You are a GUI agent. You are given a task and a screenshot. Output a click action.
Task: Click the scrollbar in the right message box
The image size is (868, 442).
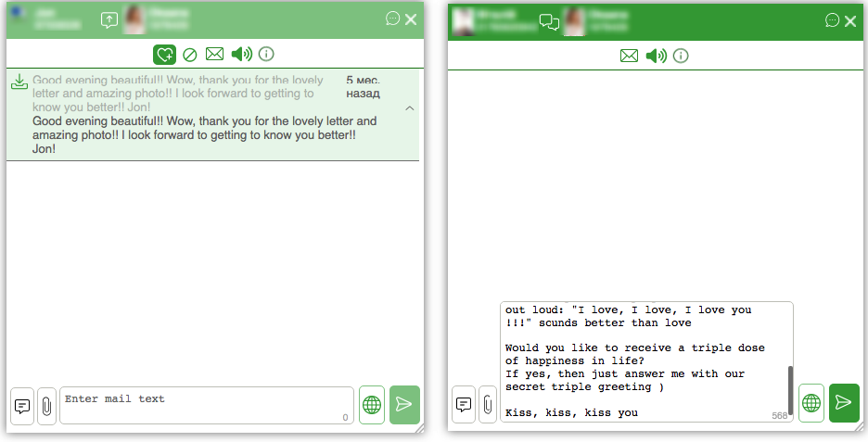[x=790, y=389]
